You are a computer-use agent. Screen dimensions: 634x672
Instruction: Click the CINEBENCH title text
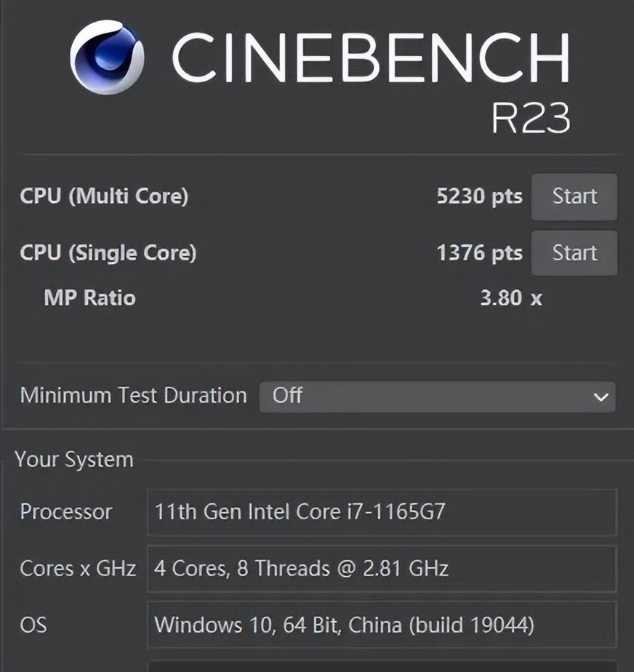370,57
